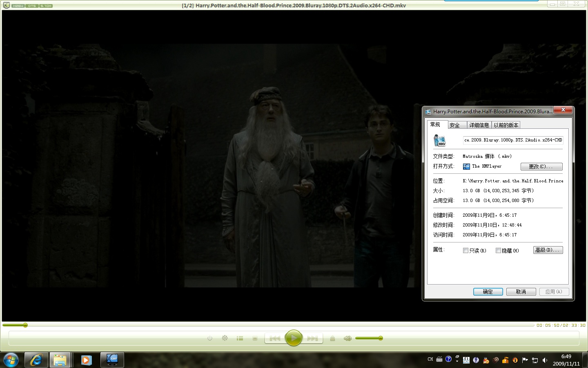The height and width of the screenshot is (368, 588).
Task: Click the Matroska 媒体 (.mkv) file type text
Action: coord(487,156)
